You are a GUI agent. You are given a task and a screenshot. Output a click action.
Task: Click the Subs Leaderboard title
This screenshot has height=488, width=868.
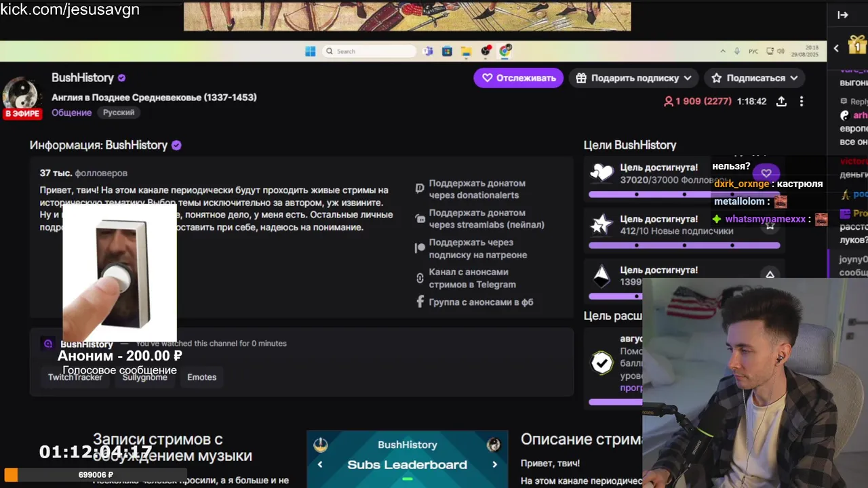[x=407, y=464]
